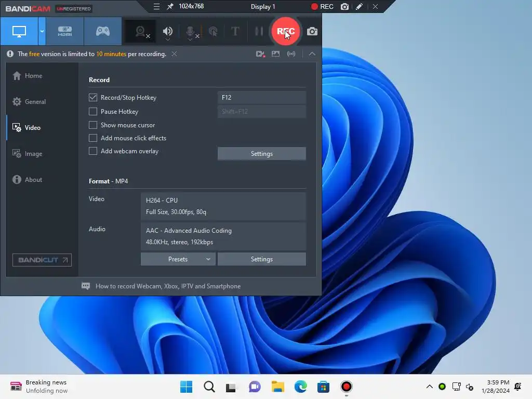
Task: Click the 1024x768 resolution label
Action: 191,6
